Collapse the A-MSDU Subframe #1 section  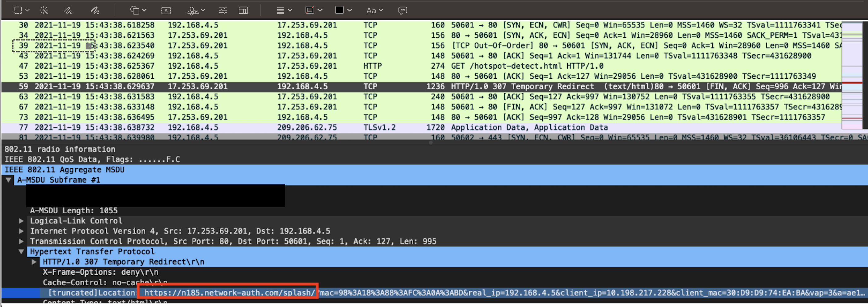(8, 180)
